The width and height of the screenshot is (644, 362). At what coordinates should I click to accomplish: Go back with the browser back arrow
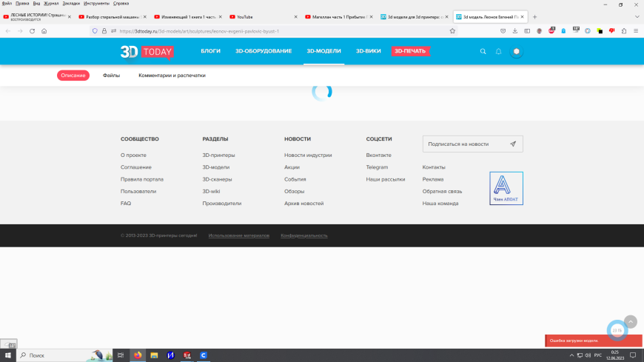[x=8, y=31]
